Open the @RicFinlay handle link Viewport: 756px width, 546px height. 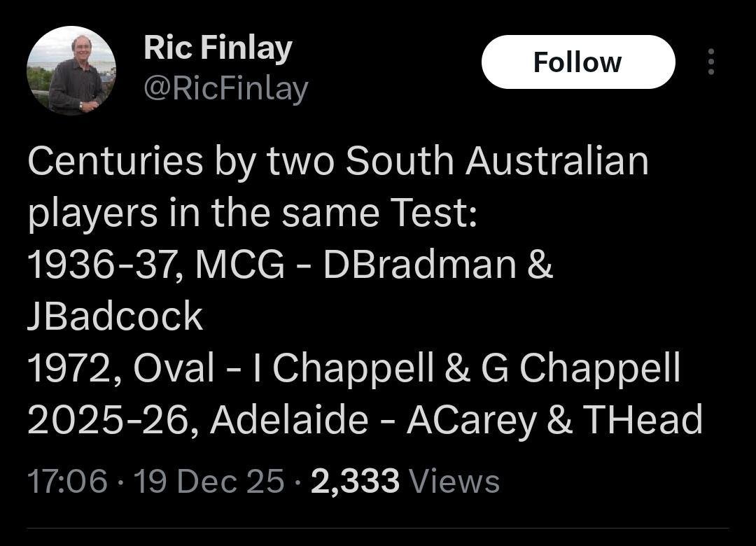225,88
